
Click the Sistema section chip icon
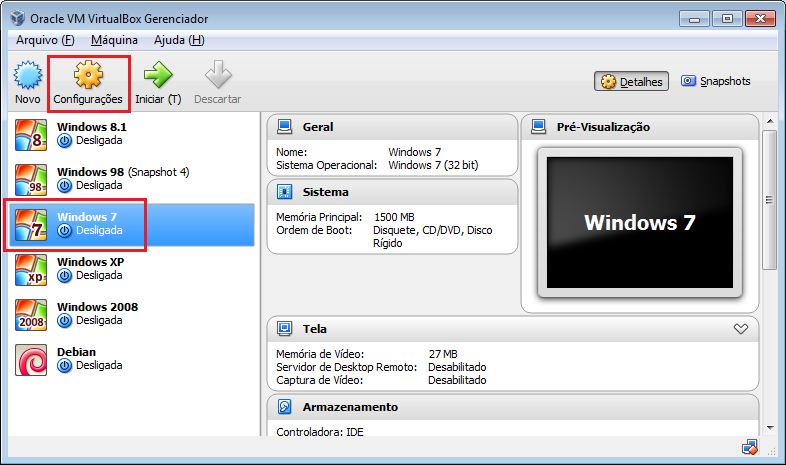(285, 192)
